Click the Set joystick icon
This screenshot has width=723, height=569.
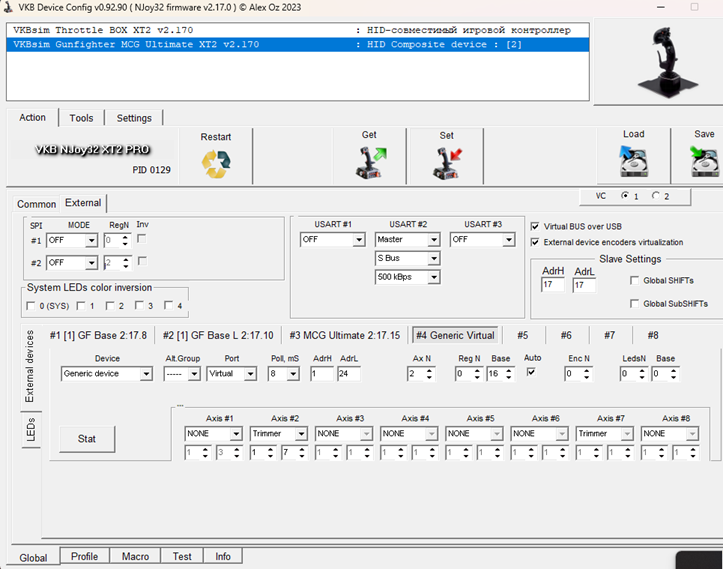pyautogui.click(x=447, y=163)
